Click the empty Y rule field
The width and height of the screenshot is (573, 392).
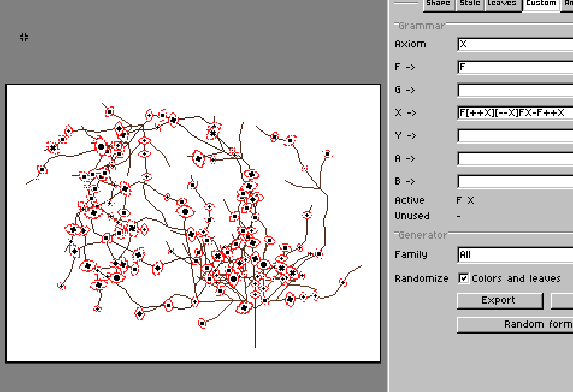515,136
